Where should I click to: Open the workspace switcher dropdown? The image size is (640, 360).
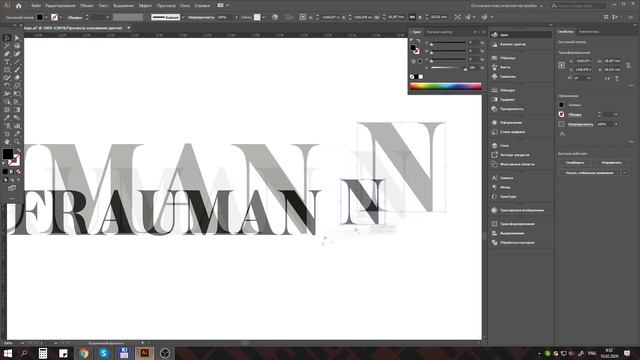506,6
